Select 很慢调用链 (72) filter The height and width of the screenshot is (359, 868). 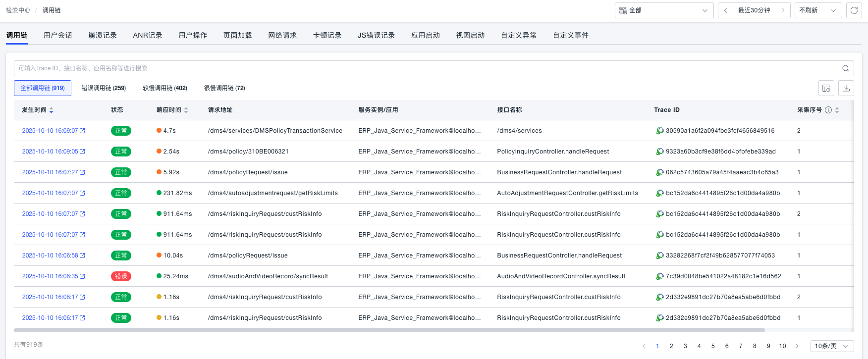224,88
